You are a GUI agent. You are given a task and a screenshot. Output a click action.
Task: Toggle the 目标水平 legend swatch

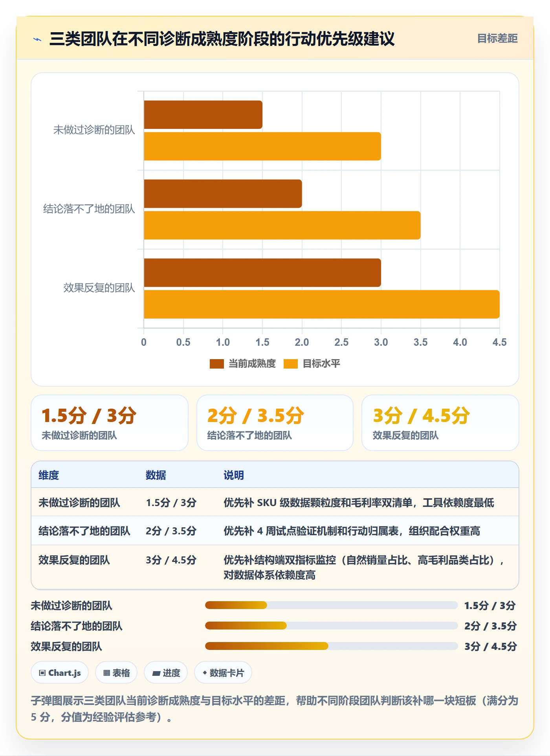290,364
